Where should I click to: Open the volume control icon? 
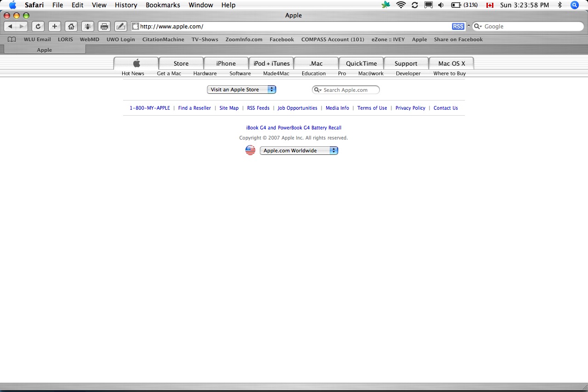[441, 5]
